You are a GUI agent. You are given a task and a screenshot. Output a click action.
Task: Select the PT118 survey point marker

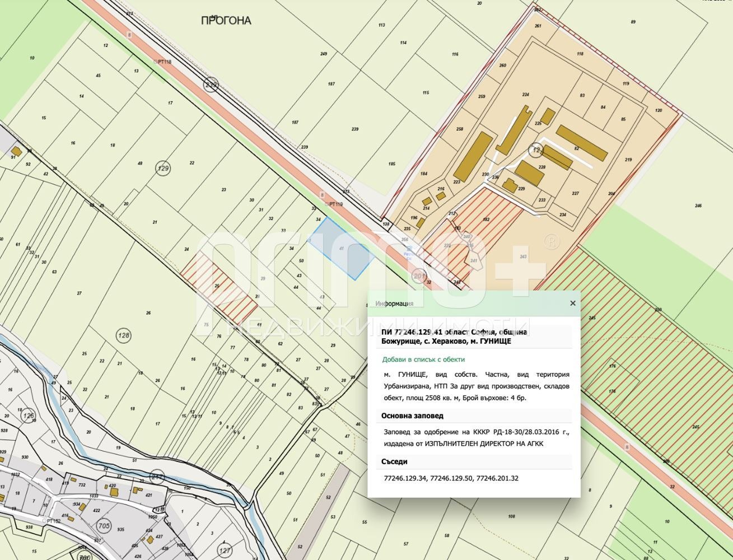(162, 62)
